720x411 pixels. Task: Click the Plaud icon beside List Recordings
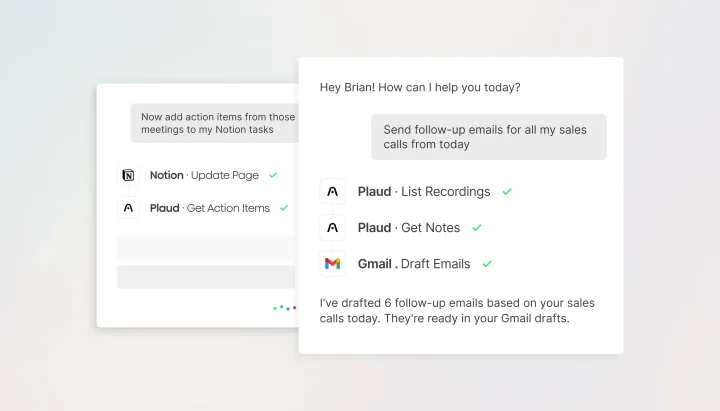coord(332,191)
